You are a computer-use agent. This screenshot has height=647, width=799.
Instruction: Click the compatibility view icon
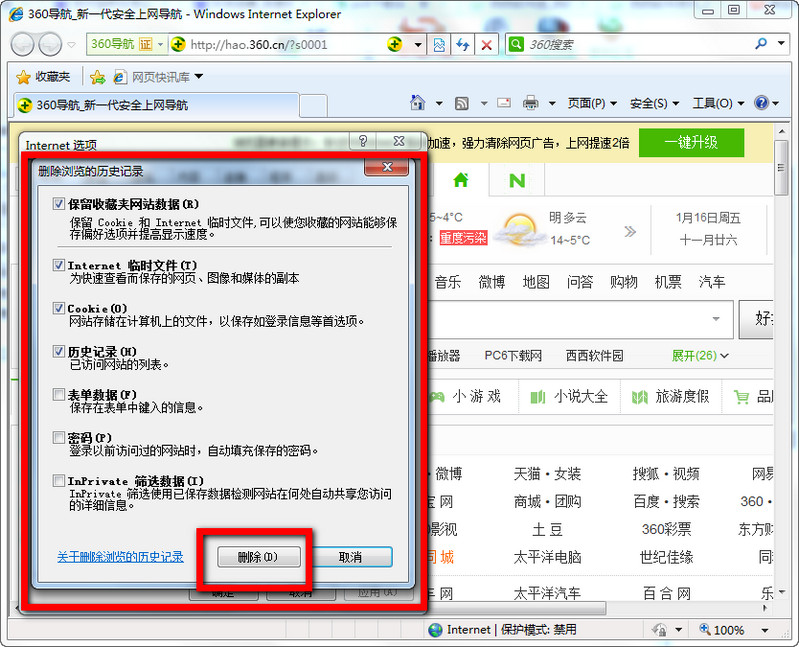point(439,45)
